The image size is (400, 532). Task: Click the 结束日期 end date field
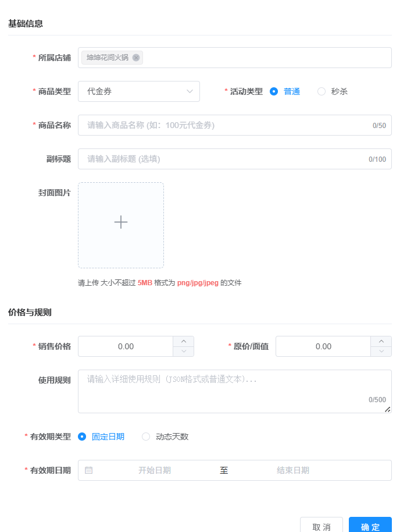point(293,470)
